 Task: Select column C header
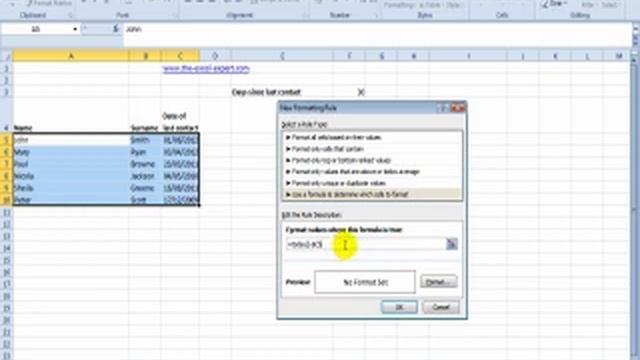pyautogui.click(x=180, y=56)
